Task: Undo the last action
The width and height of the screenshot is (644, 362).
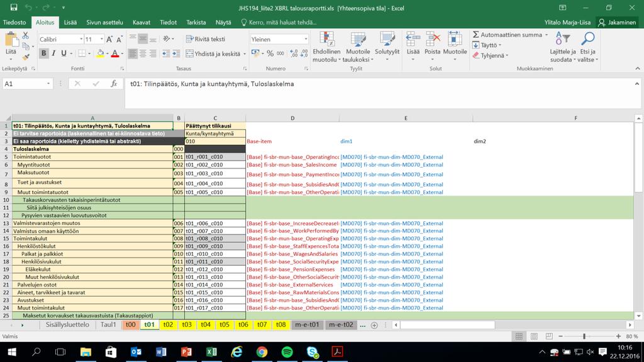Action: pos(28,8)
